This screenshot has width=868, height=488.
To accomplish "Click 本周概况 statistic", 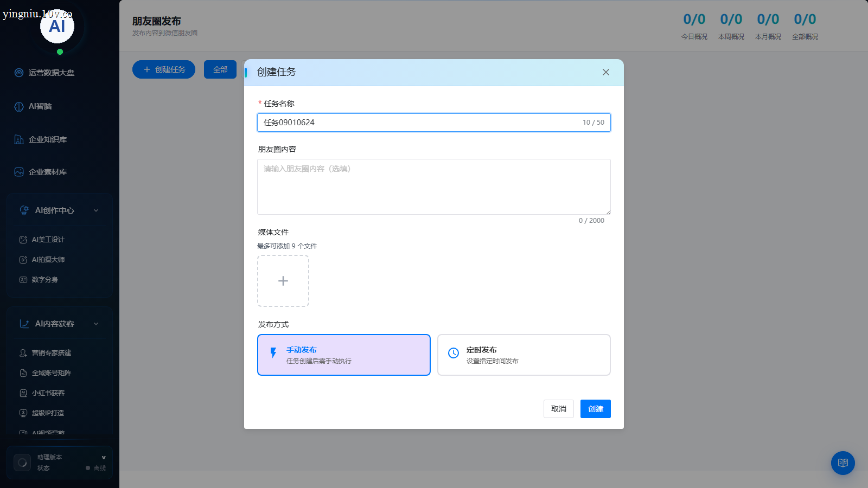I will pyautogui.click(x=731, y=26).
